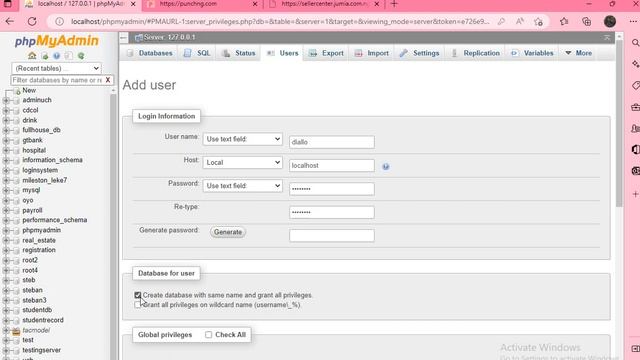Switch to the Status tab
640x360 pixels.
click(x=239, y=53)
